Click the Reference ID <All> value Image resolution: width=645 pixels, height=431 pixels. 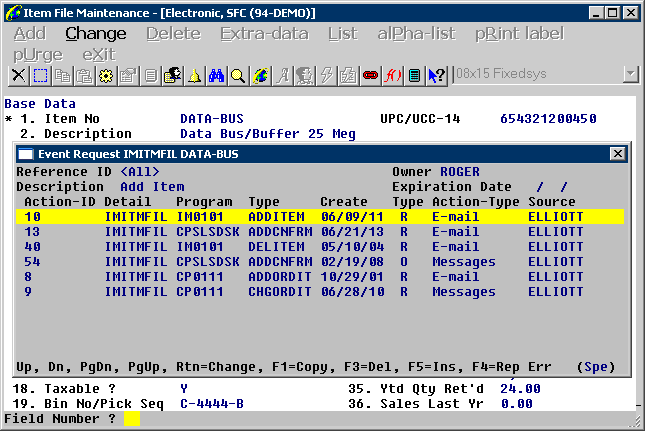pyautogui.click(x=140, y=172)
